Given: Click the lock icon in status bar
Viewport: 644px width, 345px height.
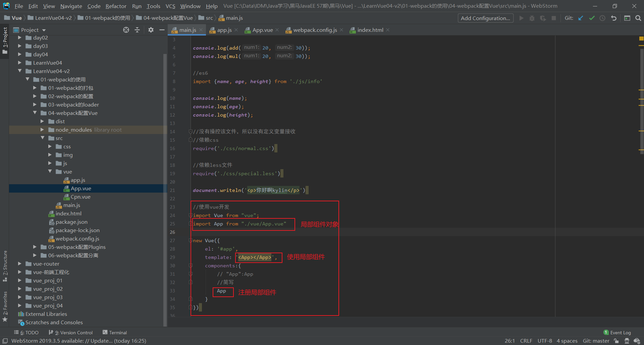Looking at the screenshot, I should pos(616,341).
